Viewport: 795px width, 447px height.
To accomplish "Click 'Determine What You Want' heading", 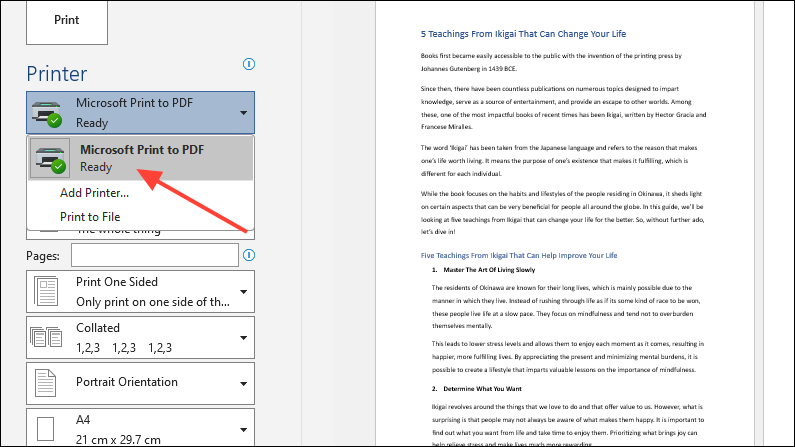I will [482, 389].
